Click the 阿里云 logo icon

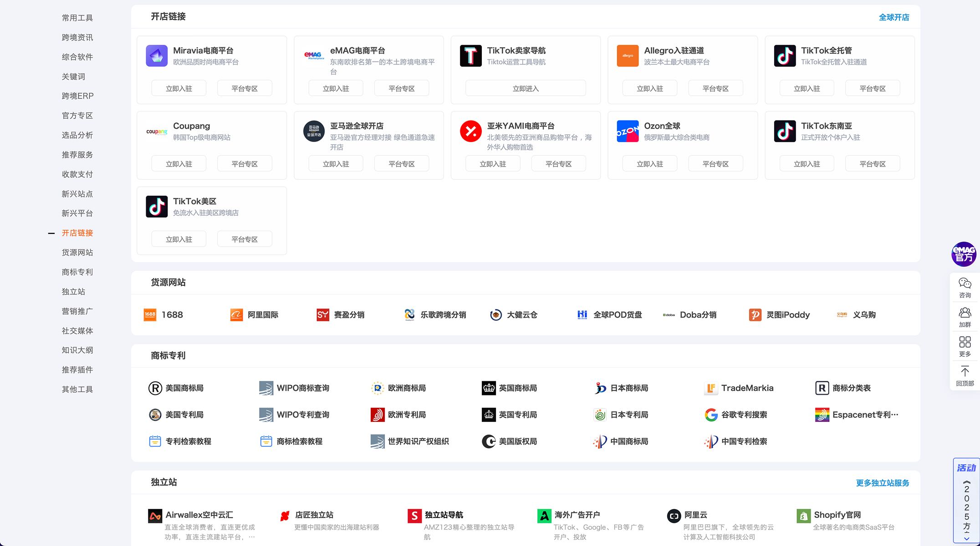point(674,516)
